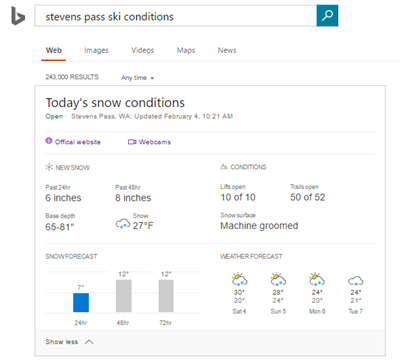Image resolution: width=400 pixels, height=363 pixels.
Task: Click the blue 24hr snow forecast bar
Action: 81,303
